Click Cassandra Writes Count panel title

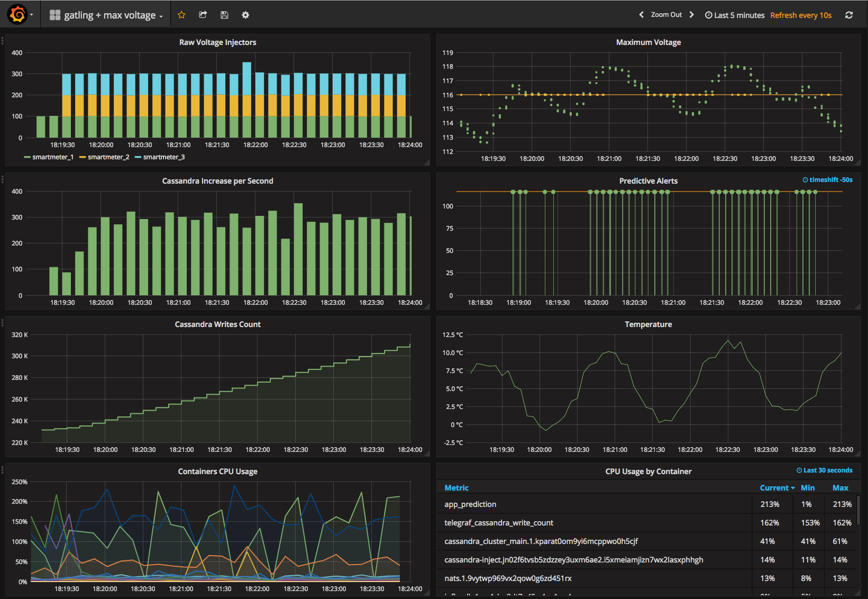pos(217,324)
